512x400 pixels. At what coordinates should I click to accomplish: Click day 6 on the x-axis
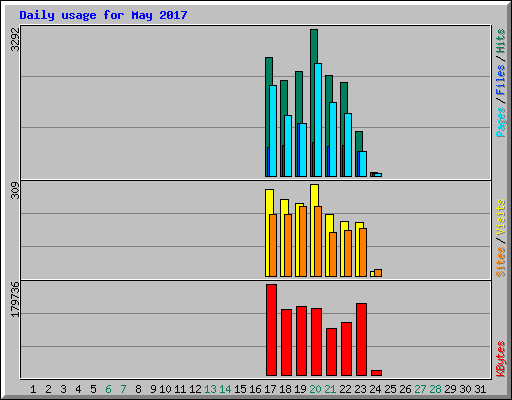pos(108,389)
